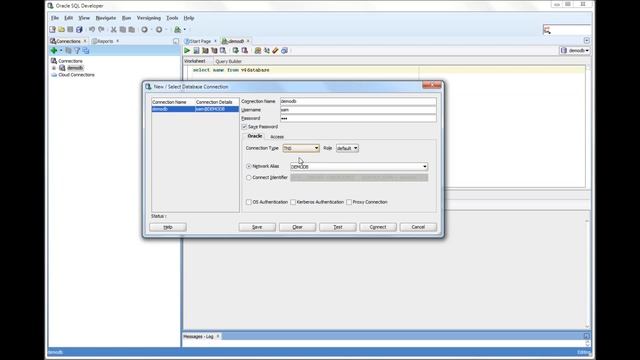Open the demodb connection selector at worksheet right

[x=575, y=51]
